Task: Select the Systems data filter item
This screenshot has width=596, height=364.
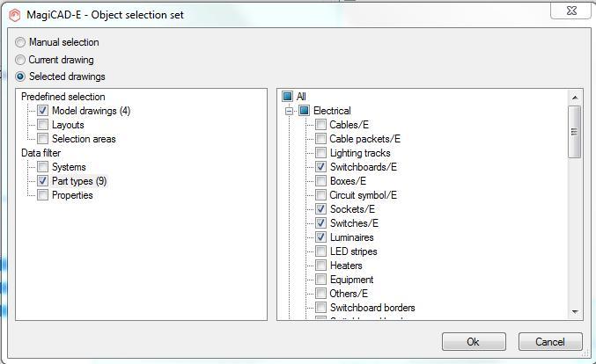Action: pos(69,167)
